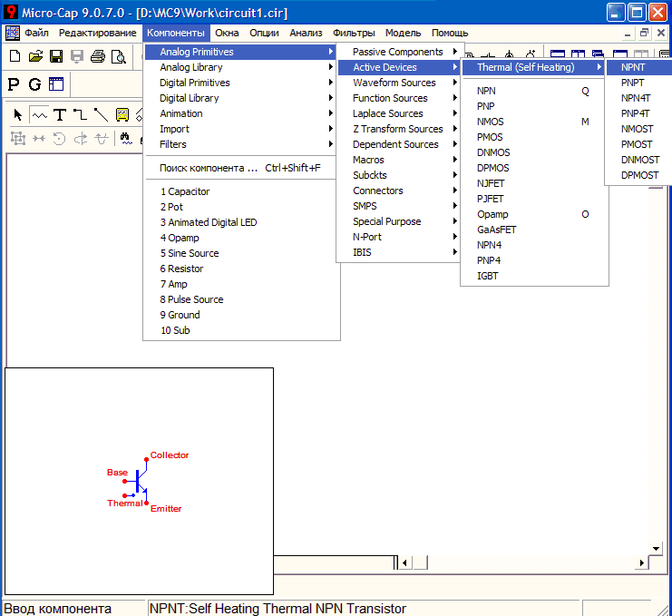Choose PNPT from thermal list
This screenshot has width=672, height=616.
click(638, 83)
